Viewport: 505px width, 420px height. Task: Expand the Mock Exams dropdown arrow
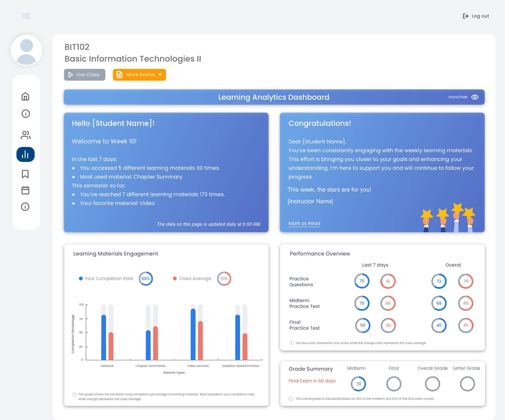point(160,75)
